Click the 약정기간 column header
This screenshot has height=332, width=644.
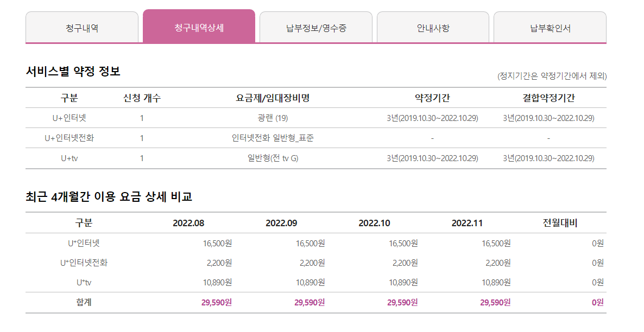(x=432, y=98)
